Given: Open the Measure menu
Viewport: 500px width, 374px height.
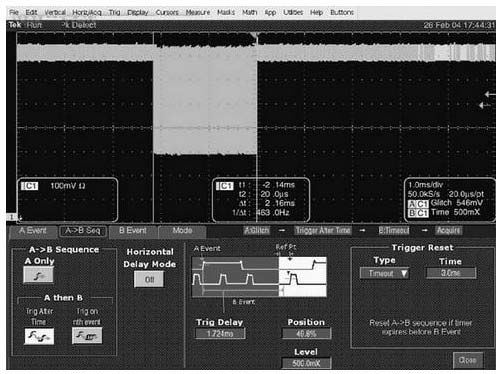Looking at the screenshot, I should (198, 13).
